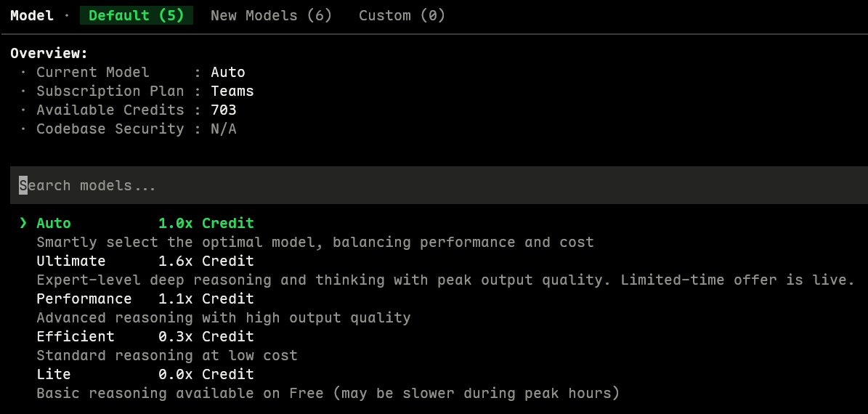This screenshot has width=868, height=414.
Task: Click the Available Credits value 703
Action: point(224,110)
